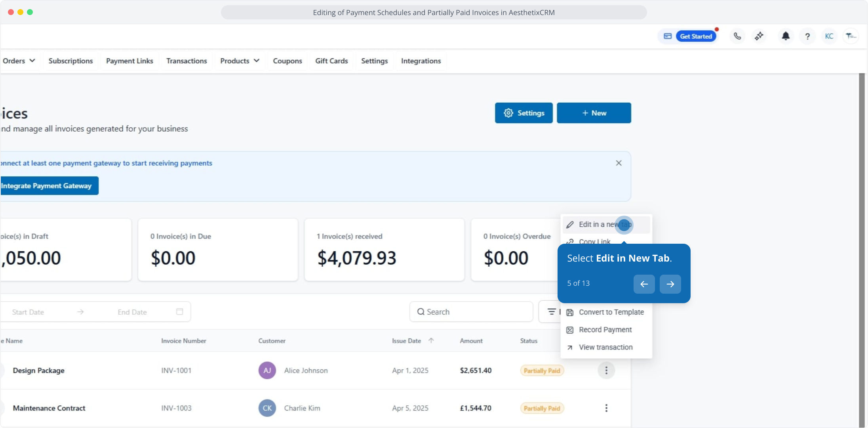The height and width of the screenshot is (428, 868).
Task: Click the calendar icon in date range
Action: click(x=179, y=312)
